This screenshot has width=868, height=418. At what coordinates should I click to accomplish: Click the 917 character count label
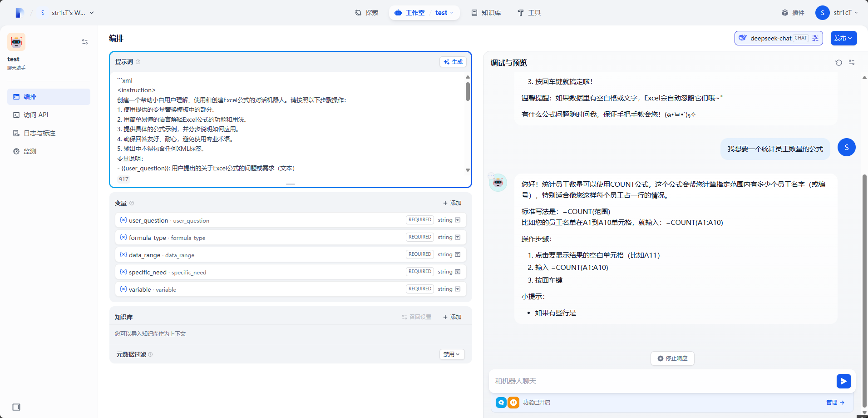point(123,179)
